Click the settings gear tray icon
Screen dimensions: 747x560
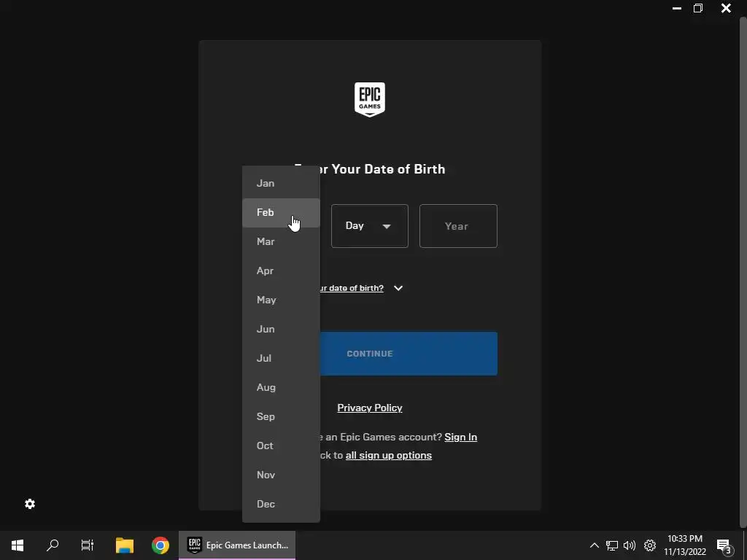[650, 545]
